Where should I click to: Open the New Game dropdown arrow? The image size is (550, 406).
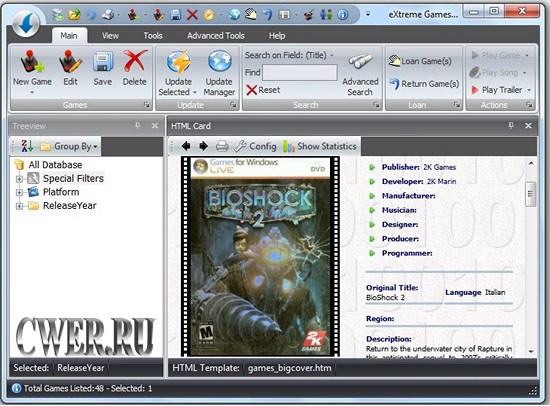pyautogui.click(x=32, y=93)
